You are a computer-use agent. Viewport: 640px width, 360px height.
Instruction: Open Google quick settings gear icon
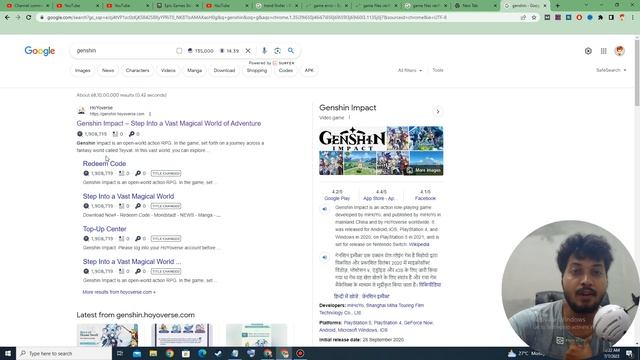[588, 51]
